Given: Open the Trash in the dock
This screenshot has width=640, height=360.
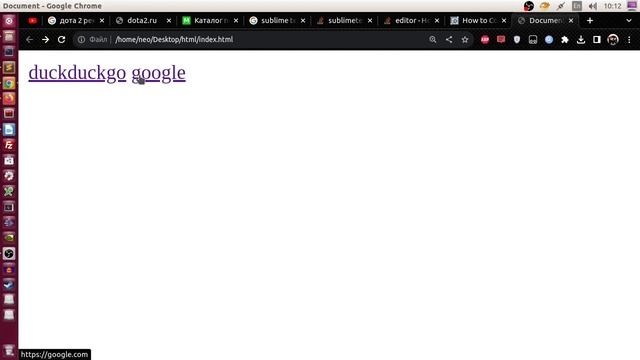Looking at the screenshot, I should tap(9, 351).
